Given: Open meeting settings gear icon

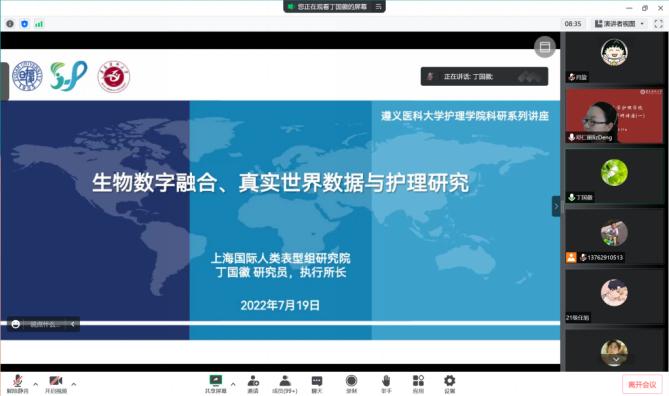Looking at the screenshot, I should coord(450,384).
